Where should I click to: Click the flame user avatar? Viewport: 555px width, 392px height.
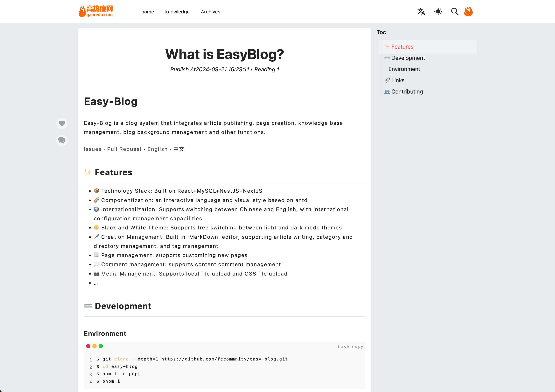click(468, 12)
